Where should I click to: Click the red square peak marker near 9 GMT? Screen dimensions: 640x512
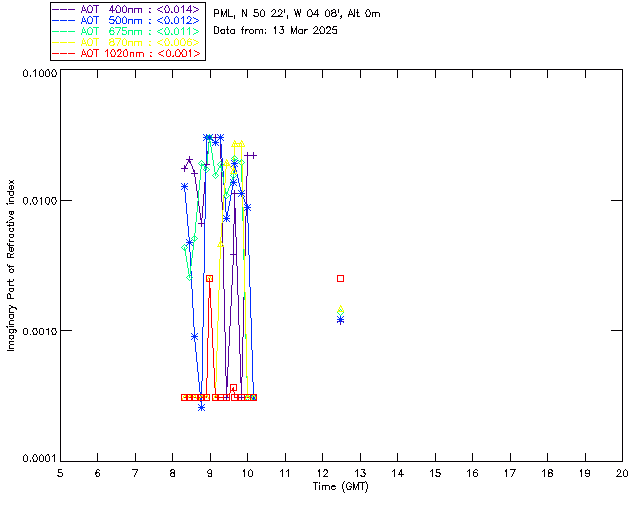click(209, 278)
